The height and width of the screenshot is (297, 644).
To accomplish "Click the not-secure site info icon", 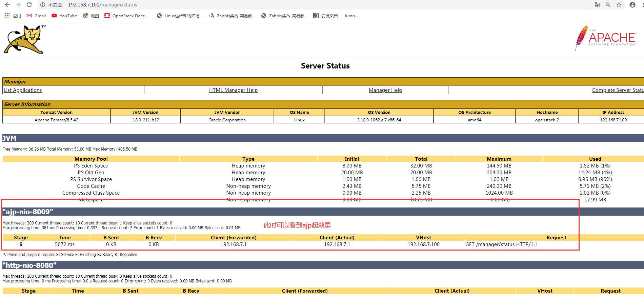I will point(43,5).
